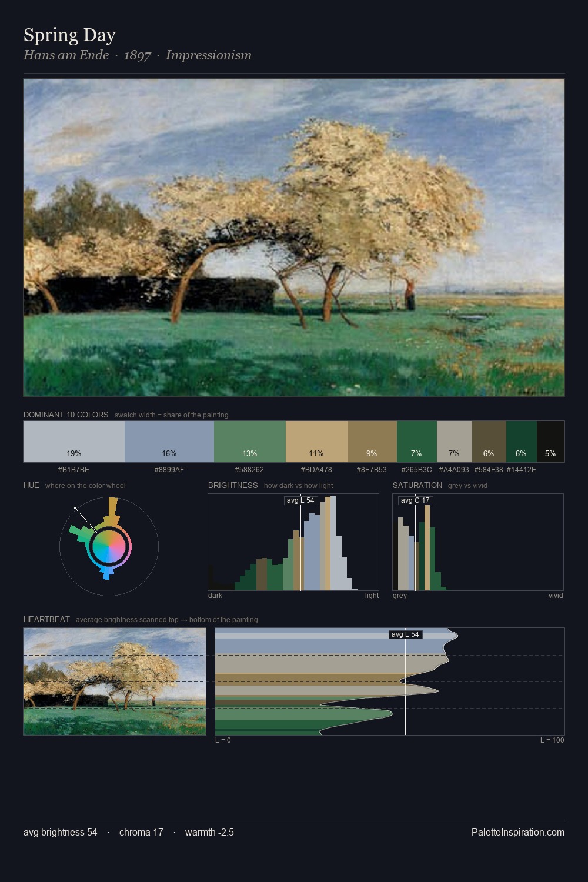Click the 'light' axis label
Viewport: 588px width, 882px height.
tap(372, 596)
